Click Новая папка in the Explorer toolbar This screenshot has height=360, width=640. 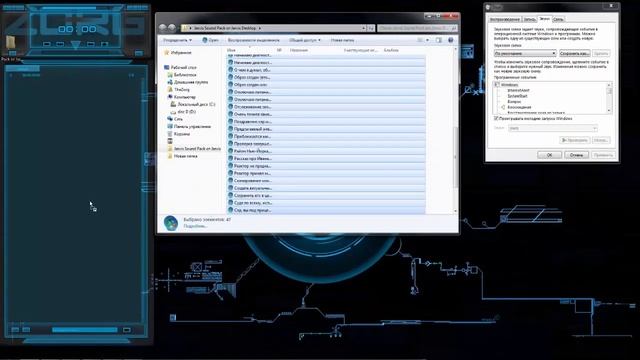[342, 40]
